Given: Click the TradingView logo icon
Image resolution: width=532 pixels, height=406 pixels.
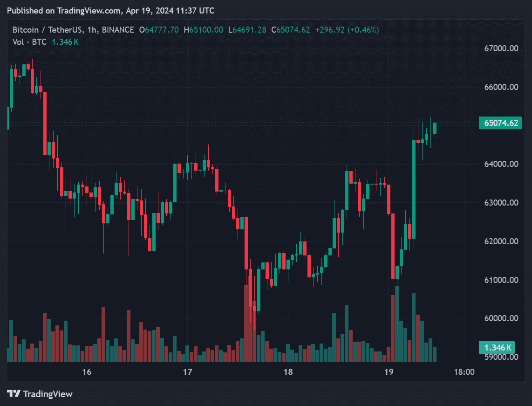Looking at the screenshot, I should pyautogui.click(x=14, y=394).
